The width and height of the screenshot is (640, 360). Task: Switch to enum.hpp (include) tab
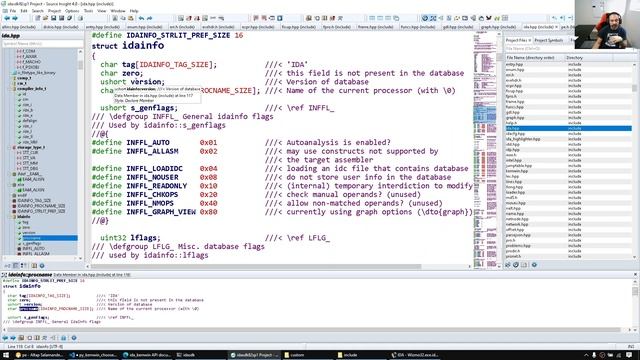144,27
